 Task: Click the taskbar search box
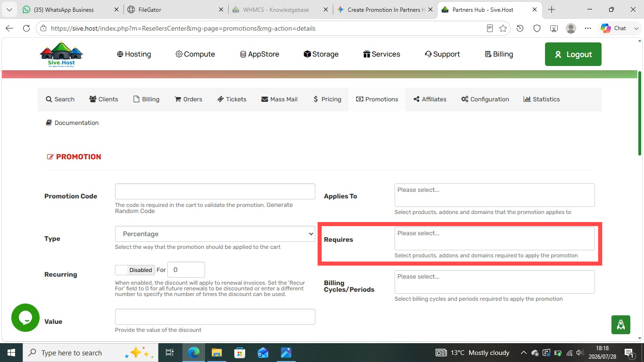tap(90, 353)
